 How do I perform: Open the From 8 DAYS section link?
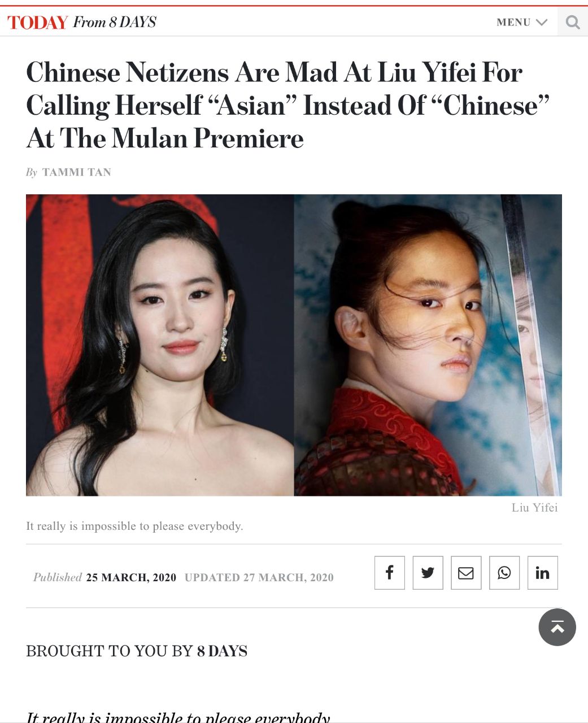115,22
